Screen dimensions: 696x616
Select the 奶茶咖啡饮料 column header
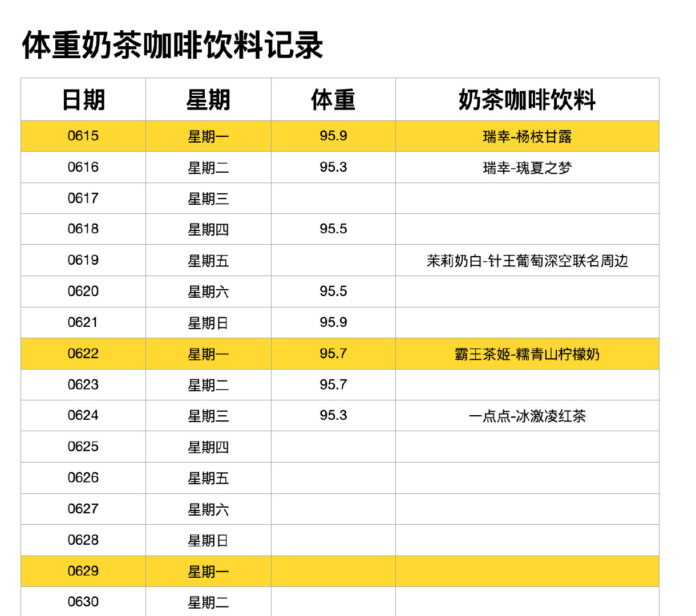pos(527,100)
